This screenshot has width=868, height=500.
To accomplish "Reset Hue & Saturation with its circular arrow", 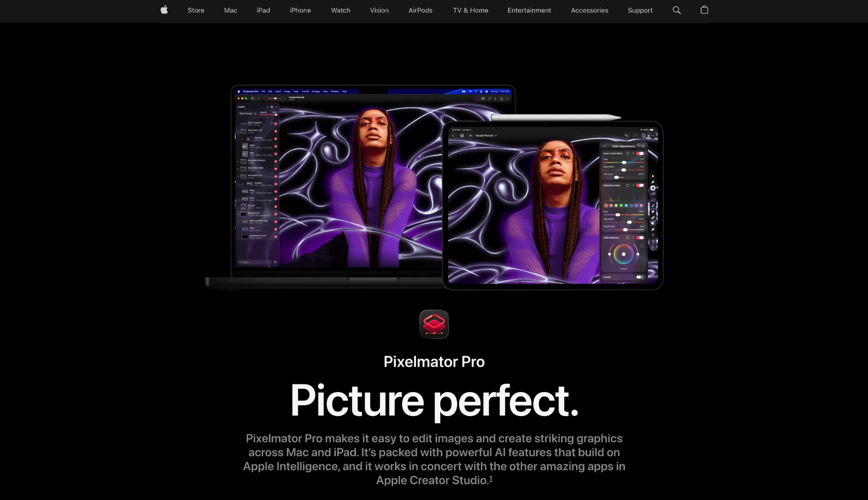I will (x=627, y=154).
